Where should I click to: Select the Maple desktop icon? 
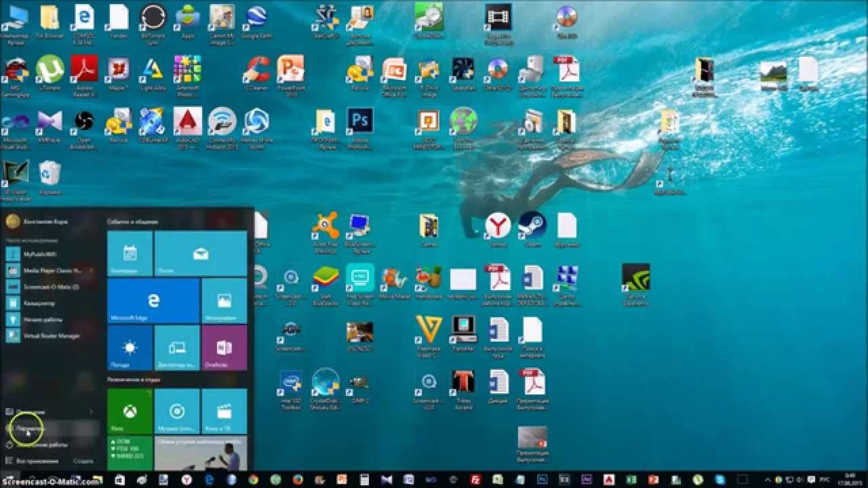119,73
